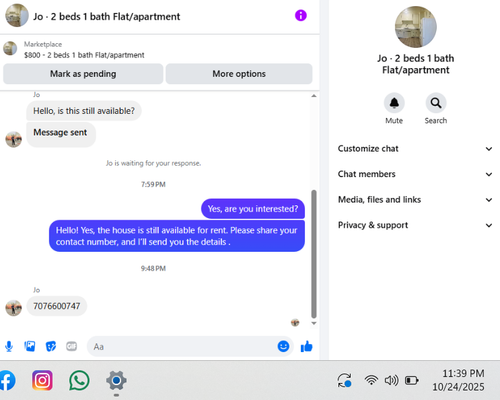Send a thumbs-up like
500x400 pixels.
[x=306, y=347]
